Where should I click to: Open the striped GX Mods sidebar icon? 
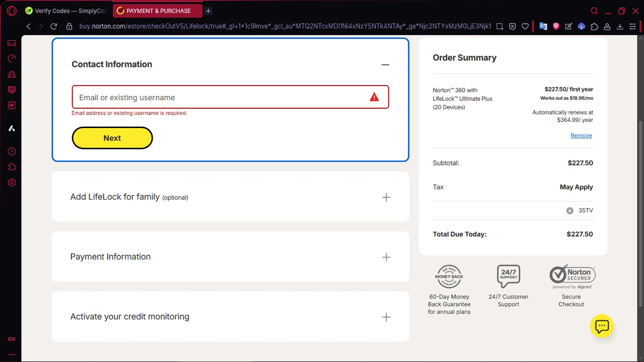12,90
